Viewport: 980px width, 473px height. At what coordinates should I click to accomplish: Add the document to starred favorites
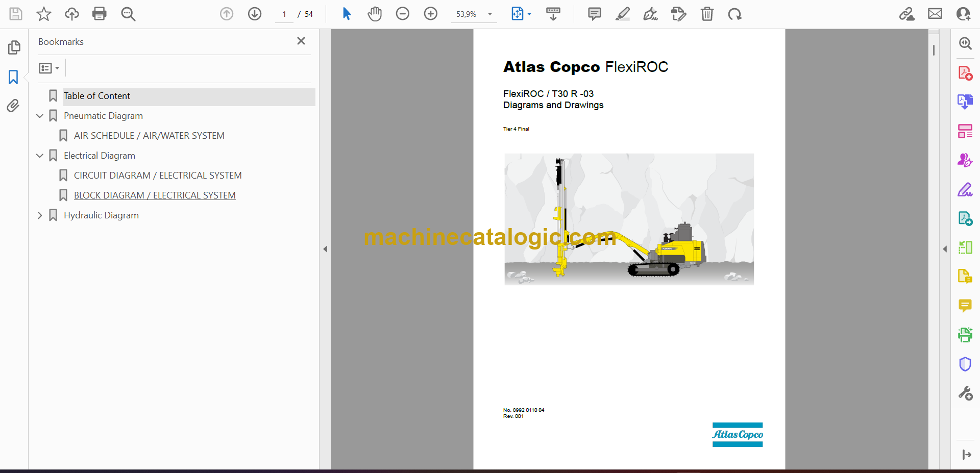[44, 14]
